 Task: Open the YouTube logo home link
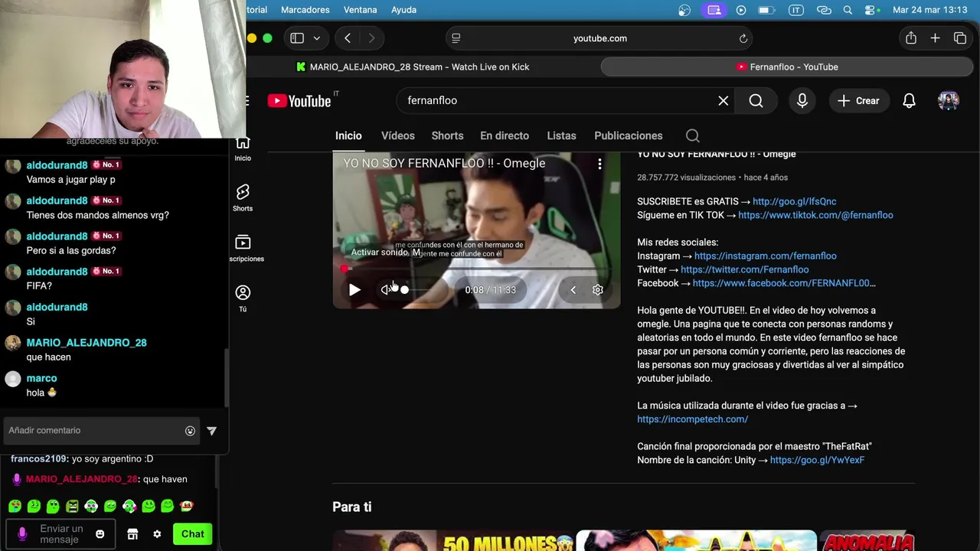point(299,101)
